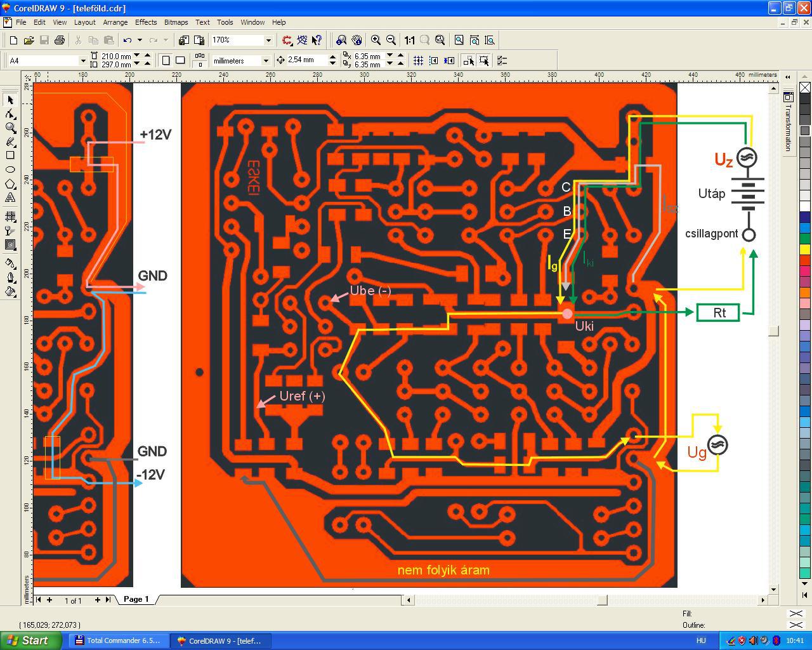Viewport: 812px width, 650px height.
Task: Increase the 2,54 mm nudge offset
Action: [x=332, y=57]
